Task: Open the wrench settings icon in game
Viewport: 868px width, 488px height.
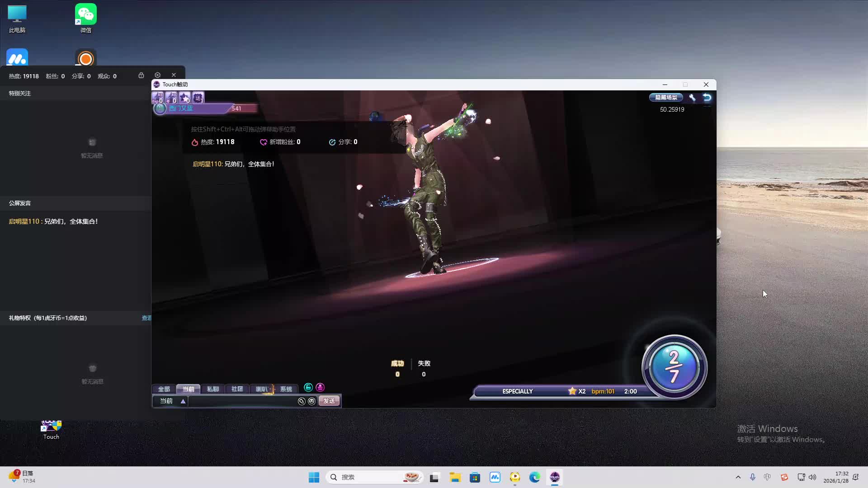Action: tap(692, 98)
